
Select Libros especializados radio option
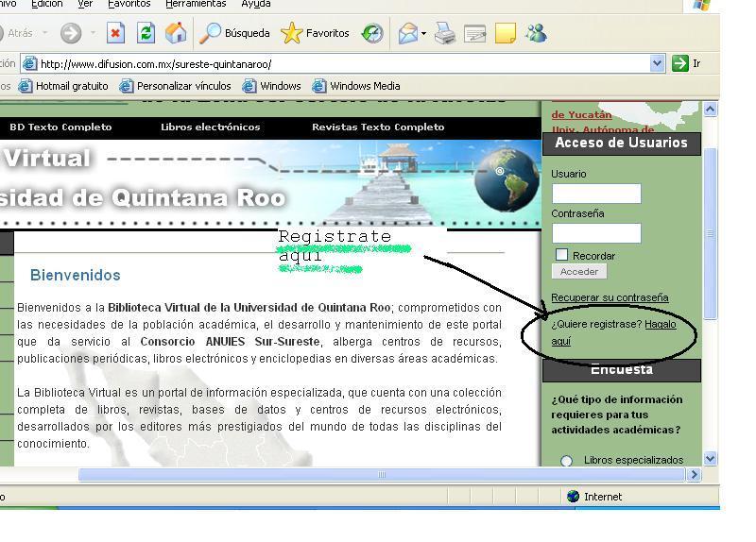566,461
